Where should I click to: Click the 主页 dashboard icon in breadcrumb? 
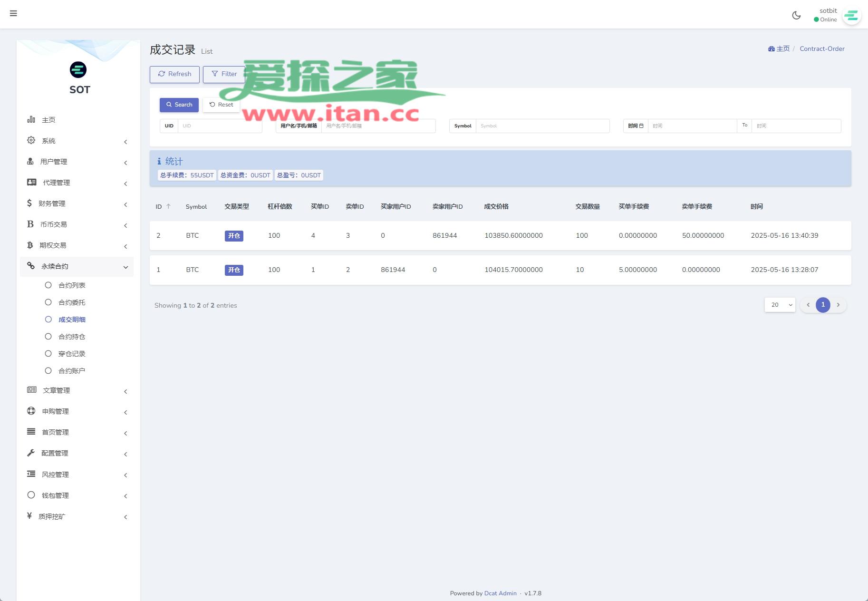771,49
